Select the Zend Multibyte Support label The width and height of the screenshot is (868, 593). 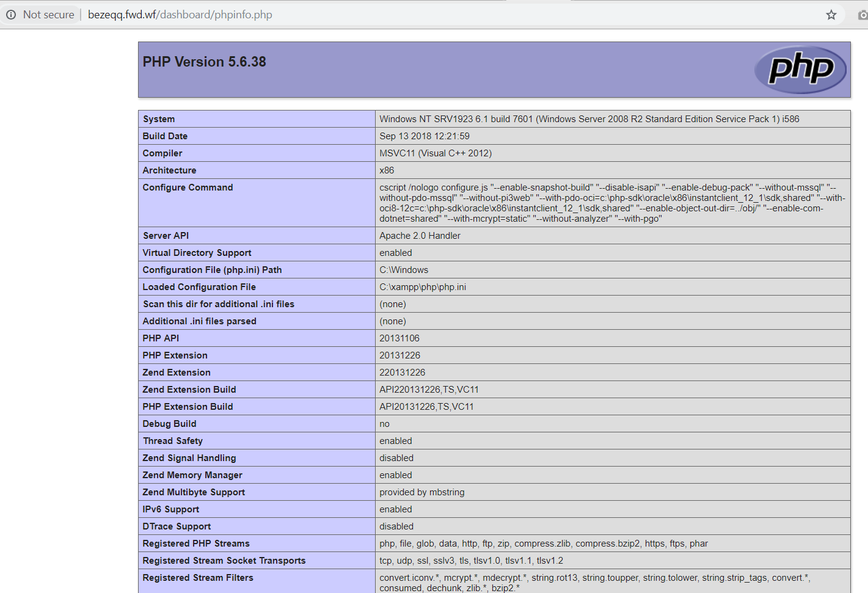click(x=194, y=492)
